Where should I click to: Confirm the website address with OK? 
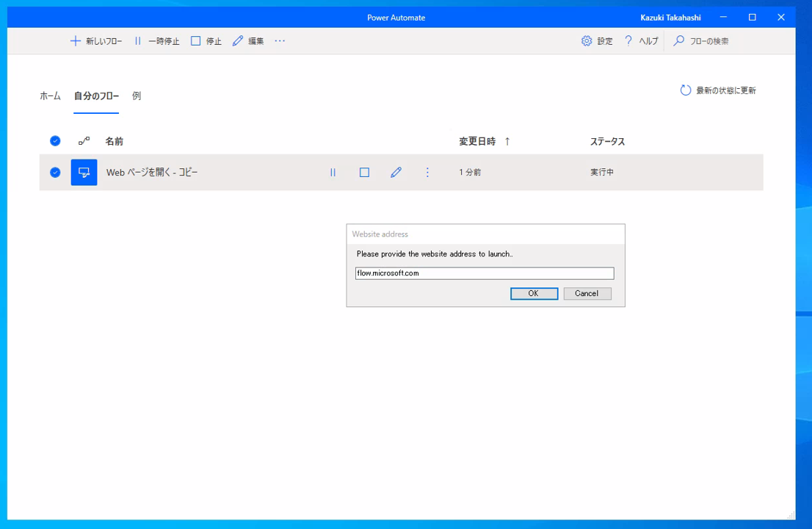coord(534,293)
